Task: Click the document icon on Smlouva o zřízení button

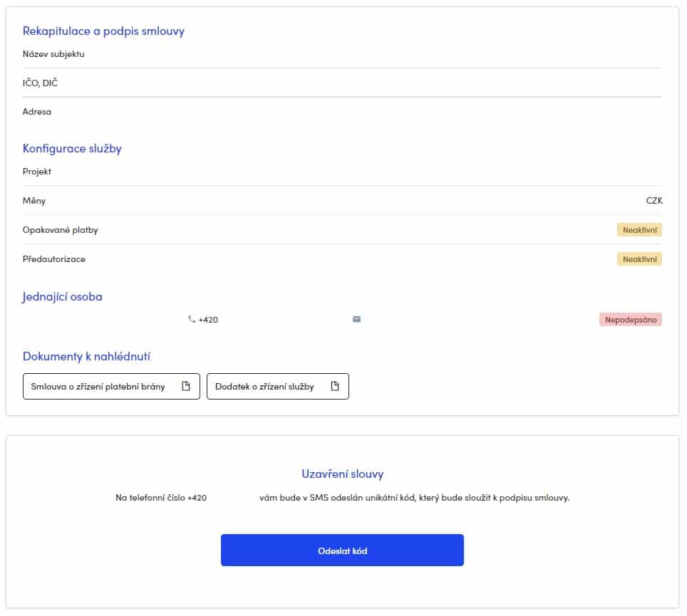Action: point(187,385)
